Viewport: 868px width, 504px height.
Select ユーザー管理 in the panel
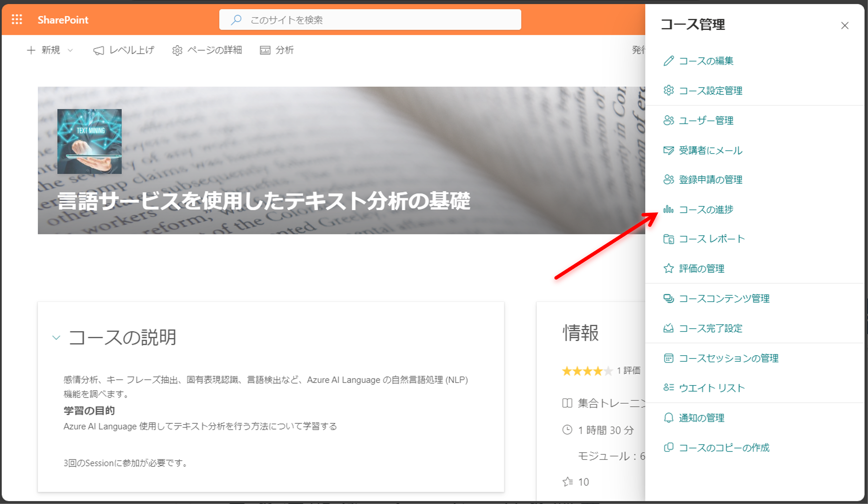[706, 120]
